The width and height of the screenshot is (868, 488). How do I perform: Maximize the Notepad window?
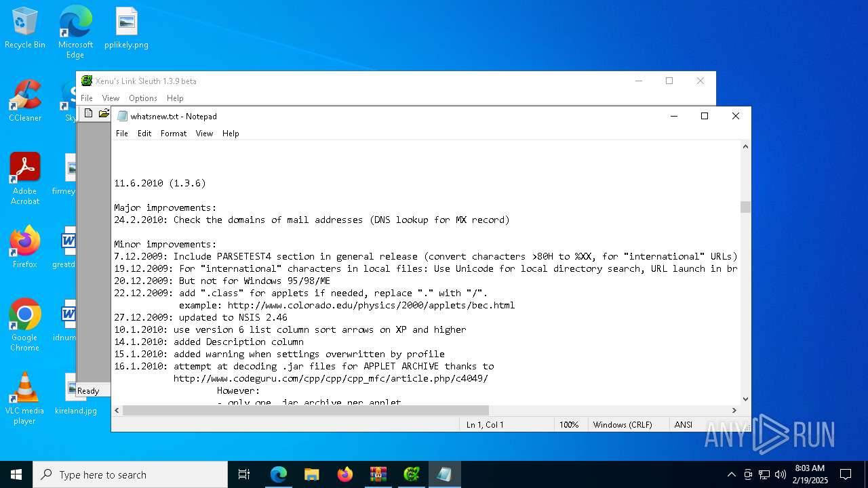pyautogui.click(x=705, y=116)
